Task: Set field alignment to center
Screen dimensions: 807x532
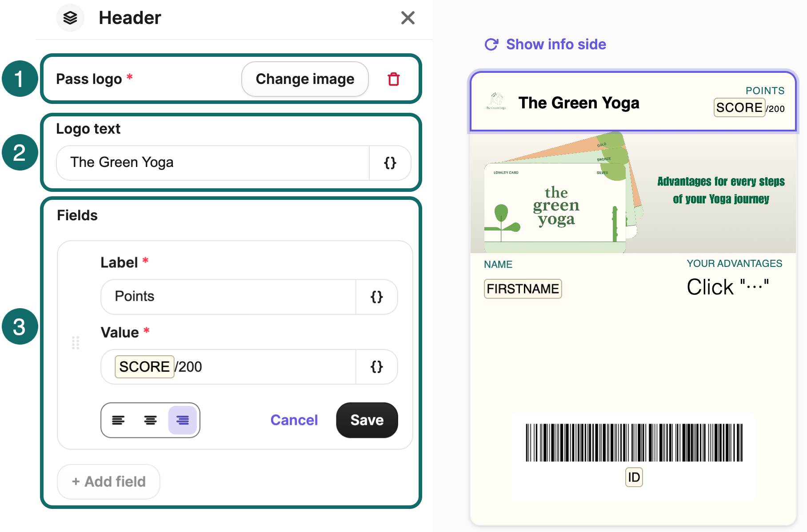Action: (150, 420)
